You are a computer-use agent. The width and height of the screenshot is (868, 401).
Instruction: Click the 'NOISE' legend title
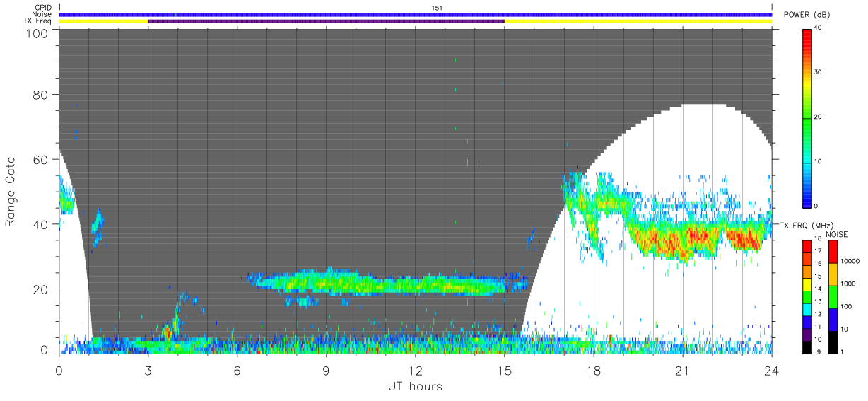pos(838,233)
